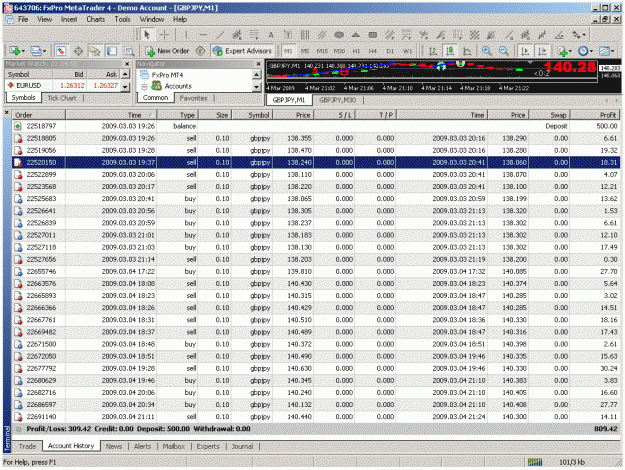Screen dimensions: 625x470
Task: Open New Chart dropdown arrow
Action: pyautogui.click(x=24, y=51)
